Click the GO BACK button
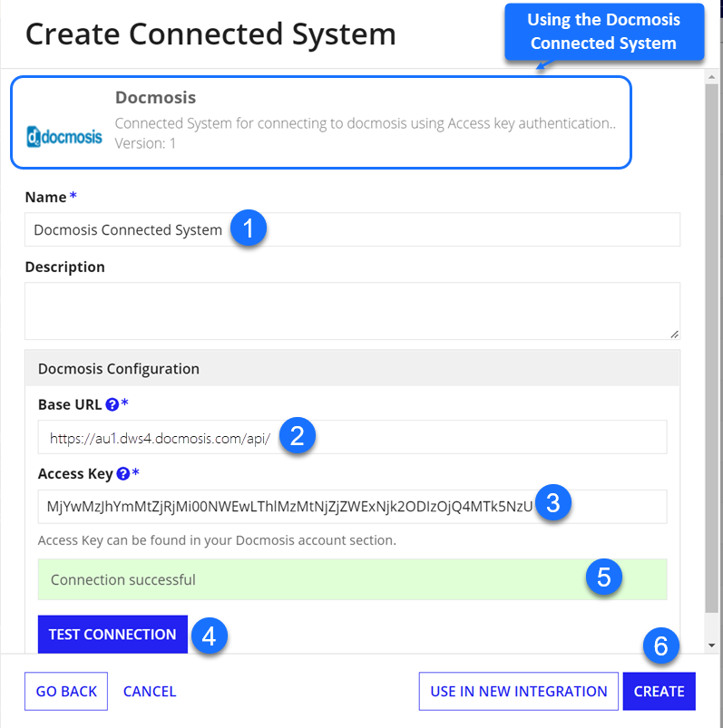The width and height of the screenshot is (723, 728). coord(66,692)
